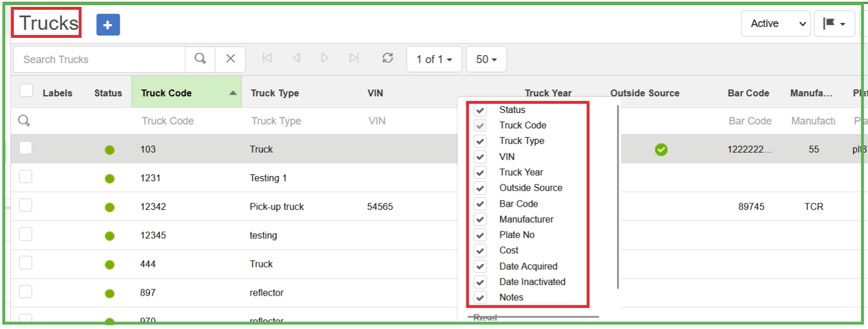Go to the previous page arrow
The height and width of the screenshot is (329, 868).
pyautogui.click(x=296, y=58)
